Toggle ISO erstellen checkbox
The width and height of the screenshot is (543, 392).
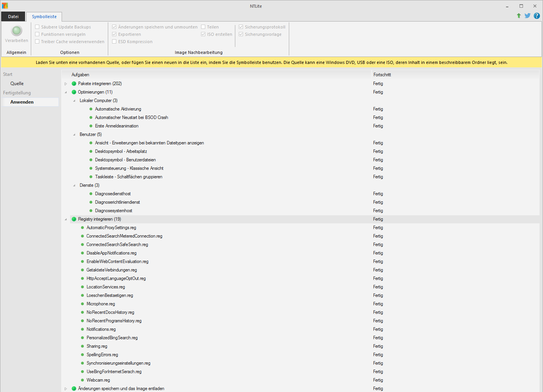(203, 34)
